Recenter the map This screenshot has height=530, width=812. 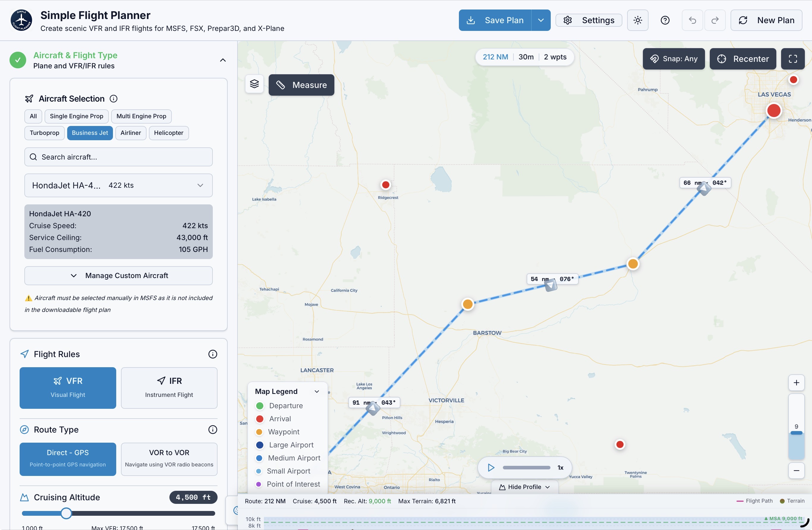pos(743,59)
